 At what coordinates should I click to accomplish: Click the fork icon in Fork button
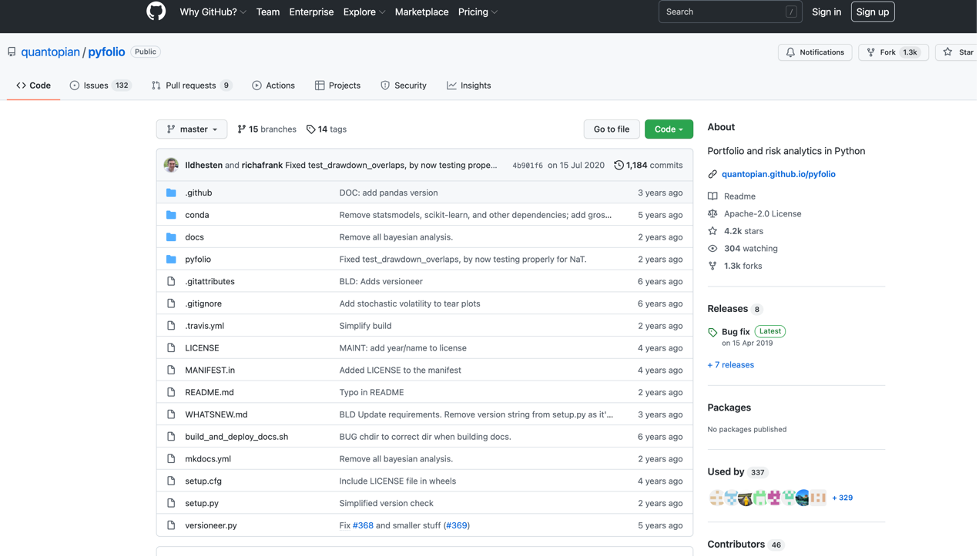871,52
